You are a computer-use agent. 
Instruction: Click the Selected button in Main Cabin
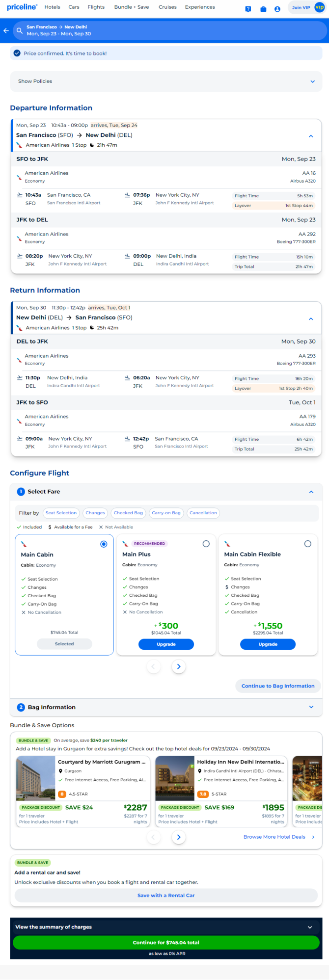[x=64, y=644]
